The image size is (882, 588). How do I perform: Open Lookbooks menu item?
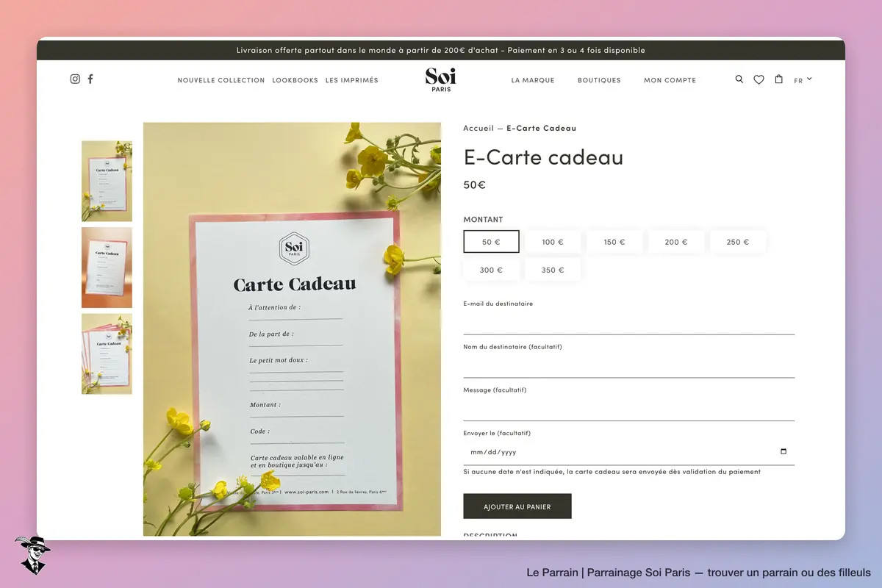click(x=295, y=80)
